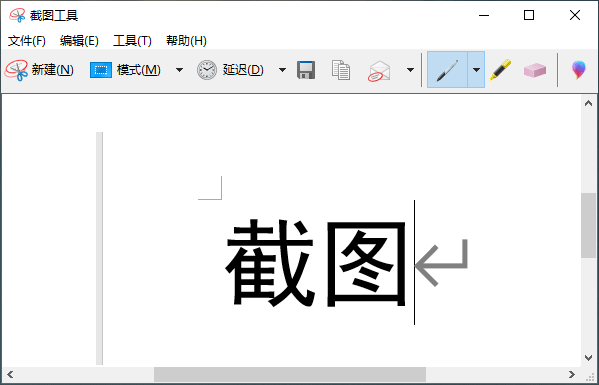This screenshot has width=599, height=385.
Task: Open Paint 3D editing icon
Action: [579, 70]
